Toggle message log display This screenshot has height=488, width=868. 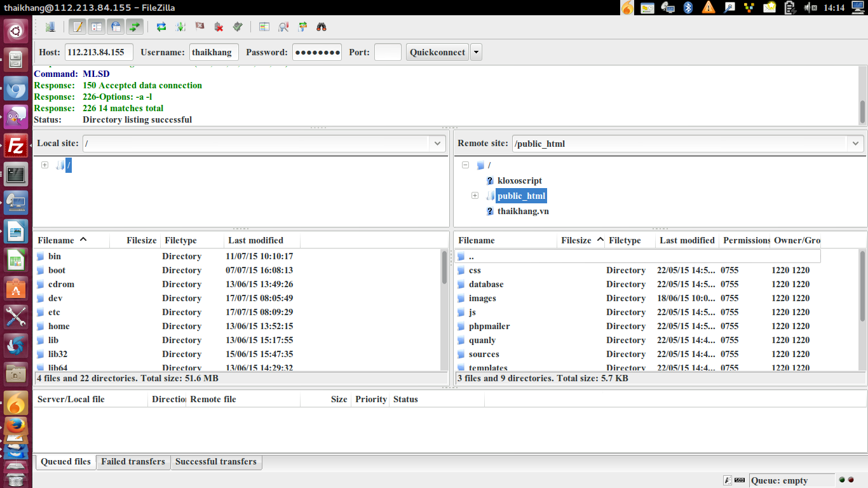tap(78, 27)
